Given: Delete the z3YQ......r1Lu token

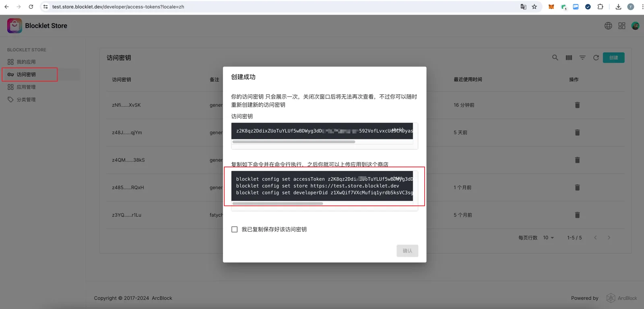Looking at the screenshot, I should (x=577, y=215).
